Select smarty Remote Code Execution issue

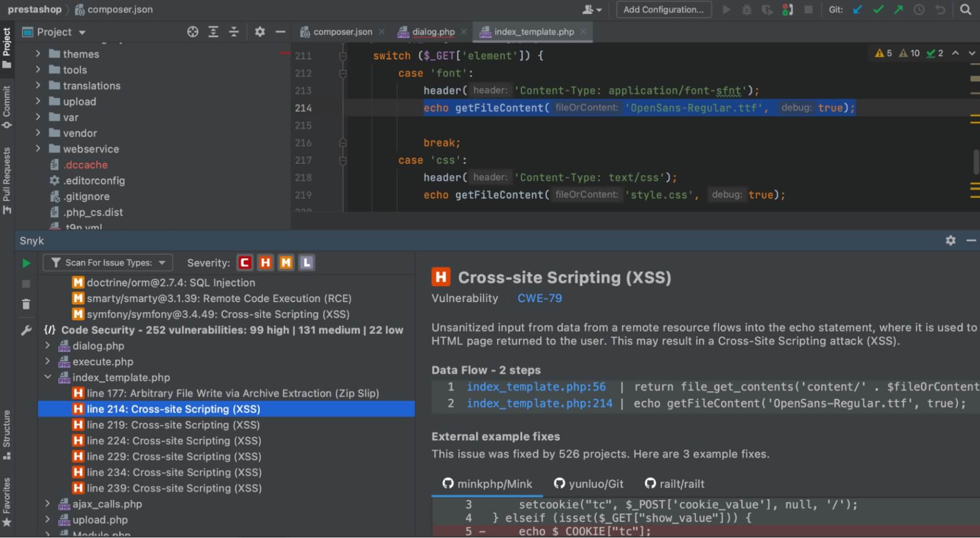[226, 298]
